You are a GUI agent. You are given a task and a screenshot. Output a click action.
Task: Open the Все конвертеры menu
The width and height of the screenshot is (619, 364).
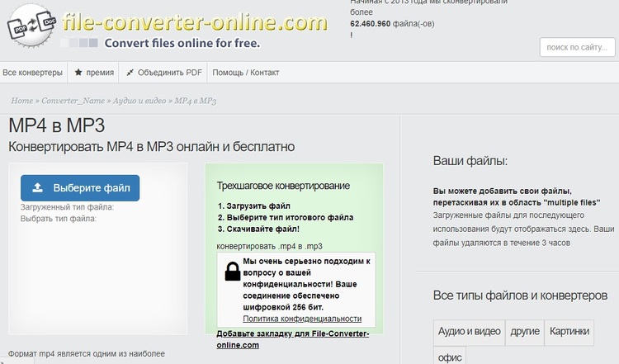[x=32, y=73]
